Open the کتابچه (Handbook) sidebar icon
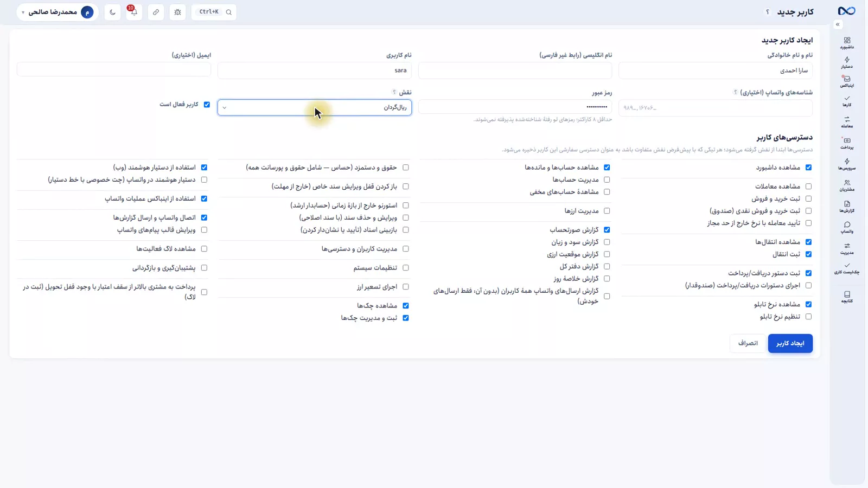 click(x=847, y=297)
